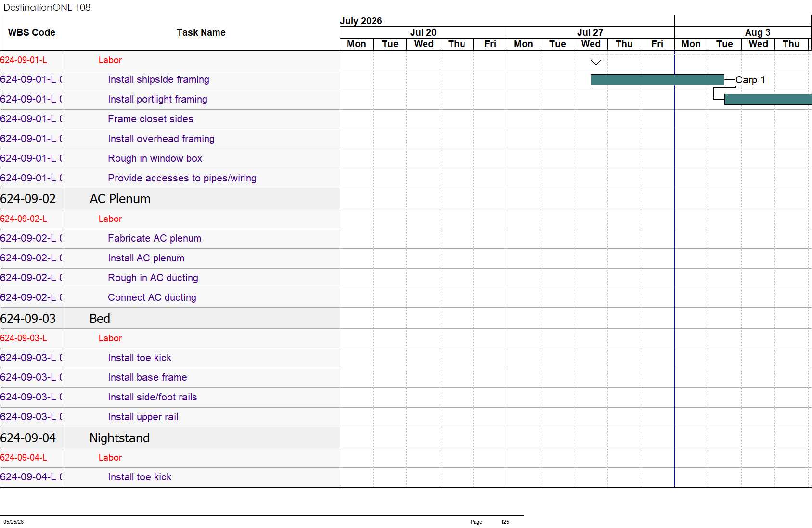Select the Rough in window box task

pos(155,158)
